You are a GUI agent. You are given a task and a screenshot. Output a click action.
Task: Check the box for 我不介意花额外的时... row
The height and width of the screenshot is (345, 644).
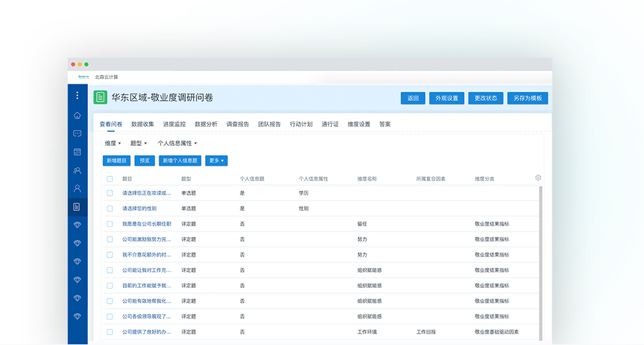click(x=110, y=255)
